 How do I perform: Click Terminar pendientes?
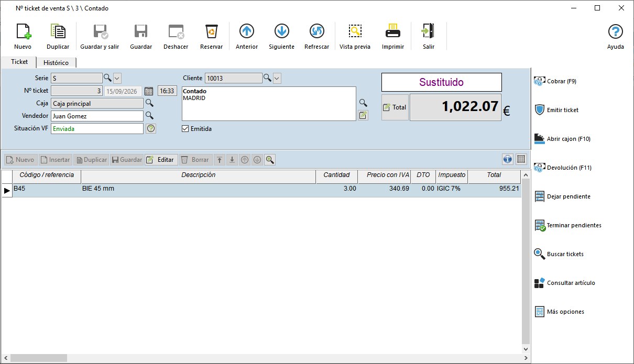pyautogui.click(x=567, y=225)
